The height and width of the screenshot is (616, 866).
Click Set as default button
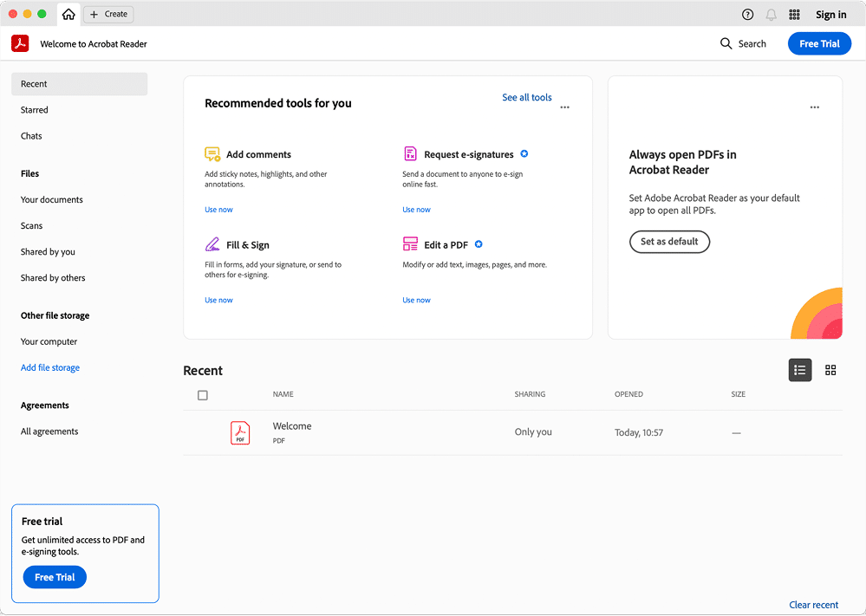tap(669, 241)
